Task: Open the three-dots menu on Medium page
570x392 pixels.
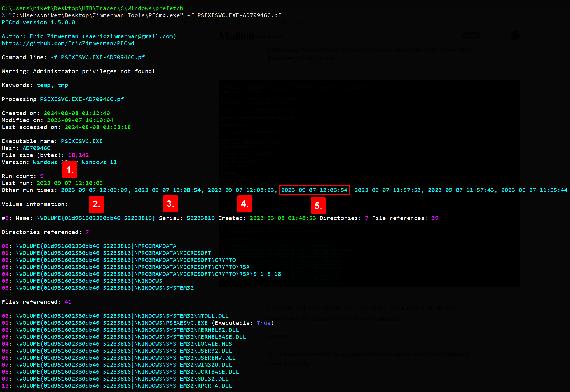Action: pos(491,36)
